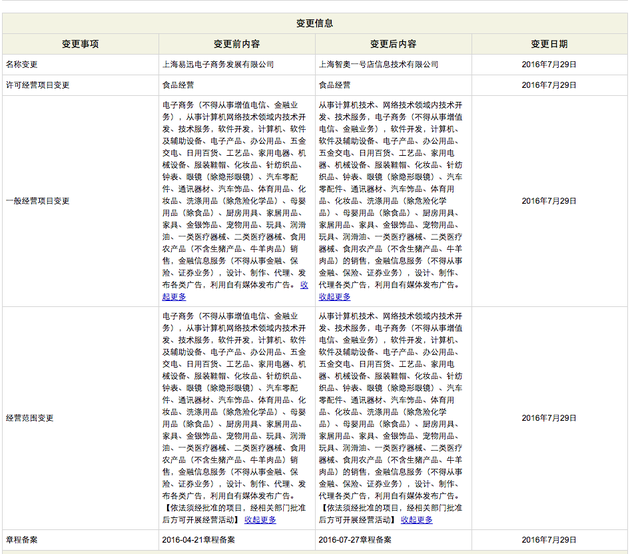
Task: Select the 章程备案 row label
Action: click(22, 540)
